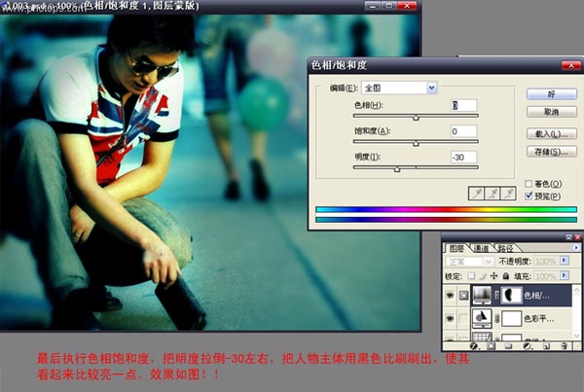Click the new adjustment layer icon
This screenshot has width=584, height=392.
pos(526,345)
